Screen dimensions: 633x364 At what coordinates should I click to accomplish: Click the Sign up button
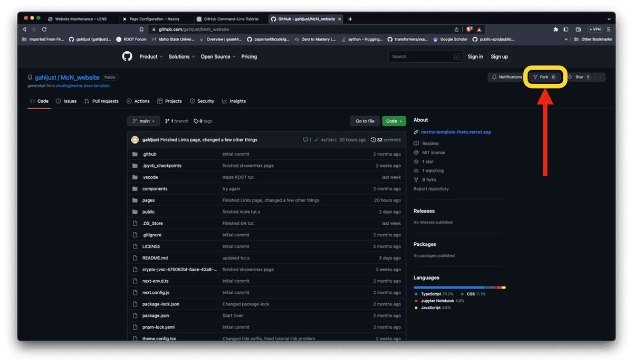tap(499, 56)
